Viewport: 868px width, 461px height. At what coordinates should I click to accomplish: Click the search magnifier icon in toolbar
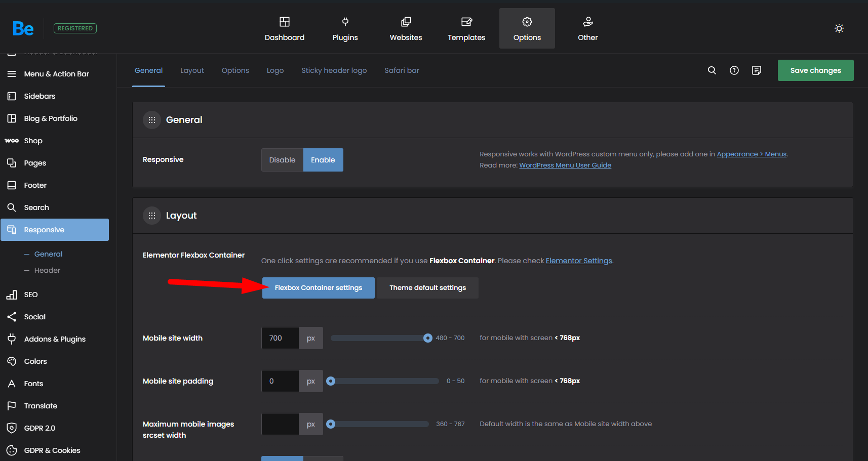coord(712,70)
